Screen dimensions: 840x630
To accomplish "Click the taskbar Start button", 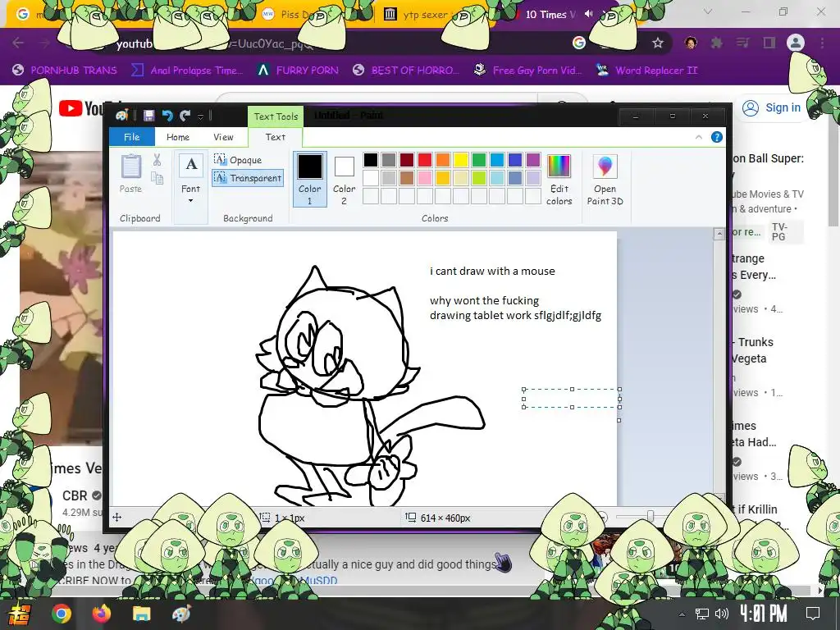I will point(18,614).
